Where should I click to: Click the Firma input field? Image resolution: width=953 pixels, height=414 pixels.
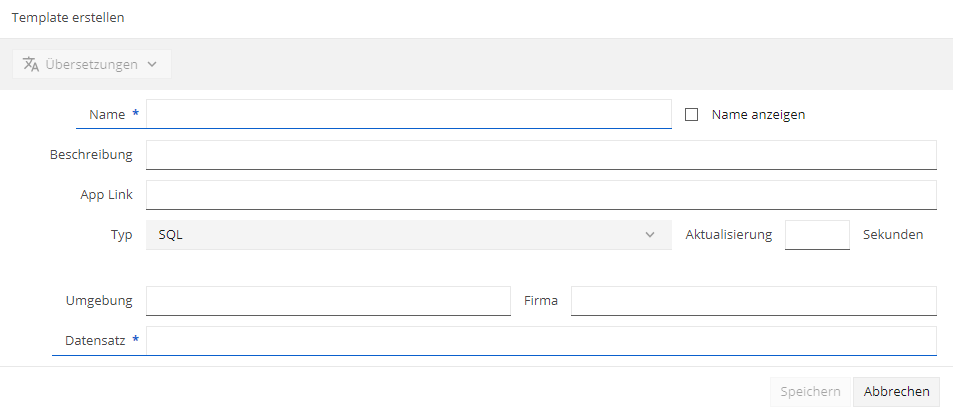754,301
